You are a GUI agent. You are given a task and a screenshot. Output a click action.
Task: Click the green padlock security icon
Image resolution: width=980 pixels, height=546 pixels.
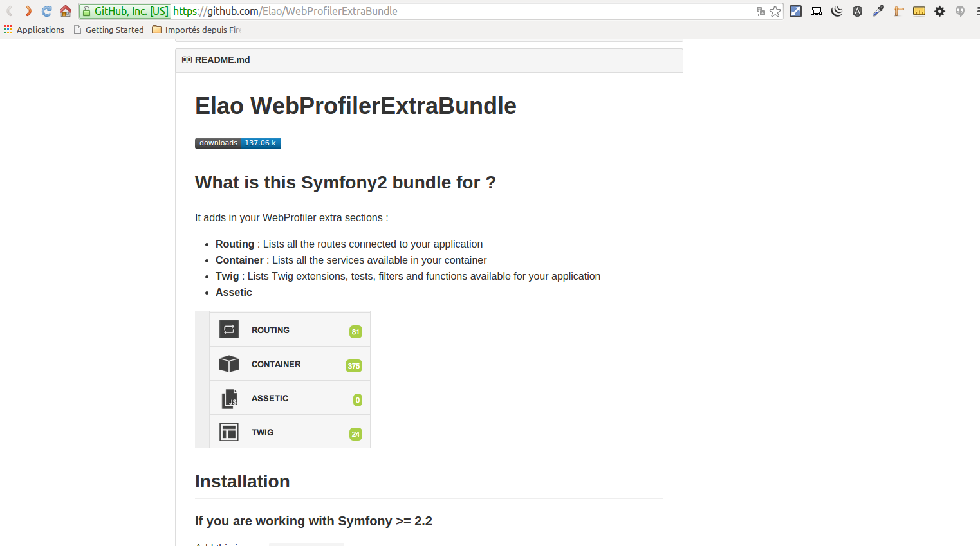coord(87,11)
